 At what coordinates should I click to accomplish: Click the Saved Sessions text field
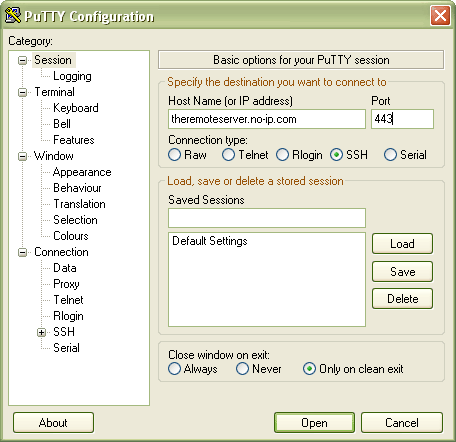[x=267, y=218]
